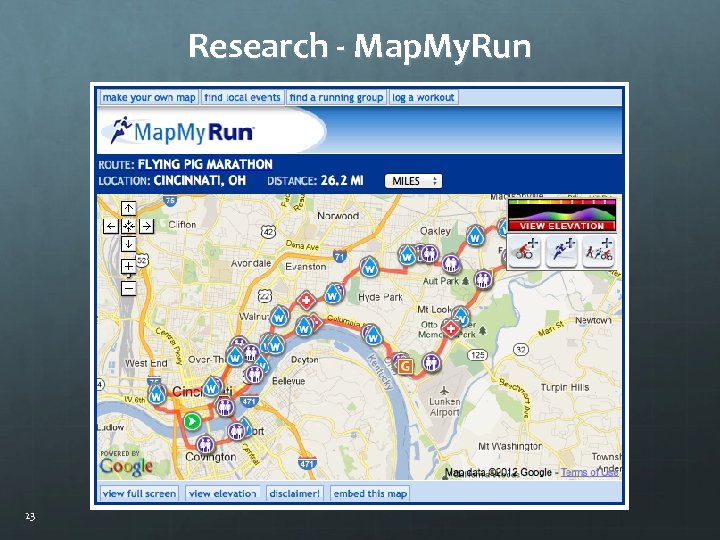Viewport: 720px width, 540px height.
Task: Click the add triathlon workout icon
Action: pos(598,252)
